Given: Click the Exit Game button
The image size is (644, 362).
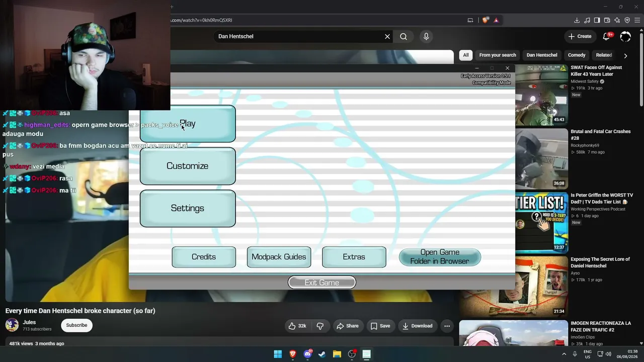Looking at the screenshot, I should point(322,283).
